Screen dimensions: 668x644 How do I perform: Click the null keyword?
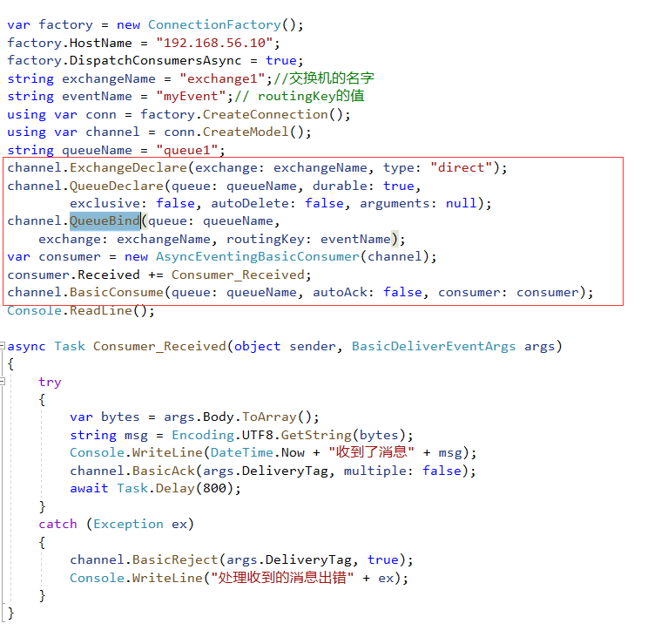click(462, 203)
